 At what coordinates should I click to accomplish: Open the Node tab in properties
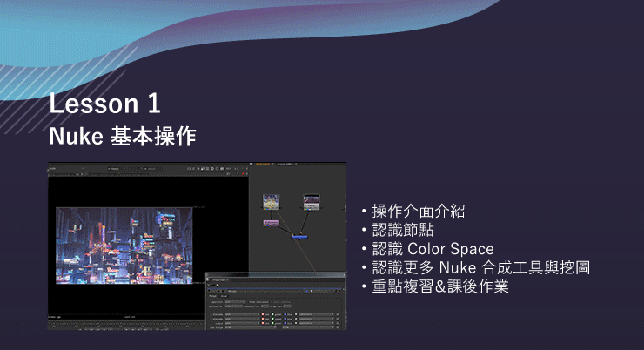[x=224, y=296]
